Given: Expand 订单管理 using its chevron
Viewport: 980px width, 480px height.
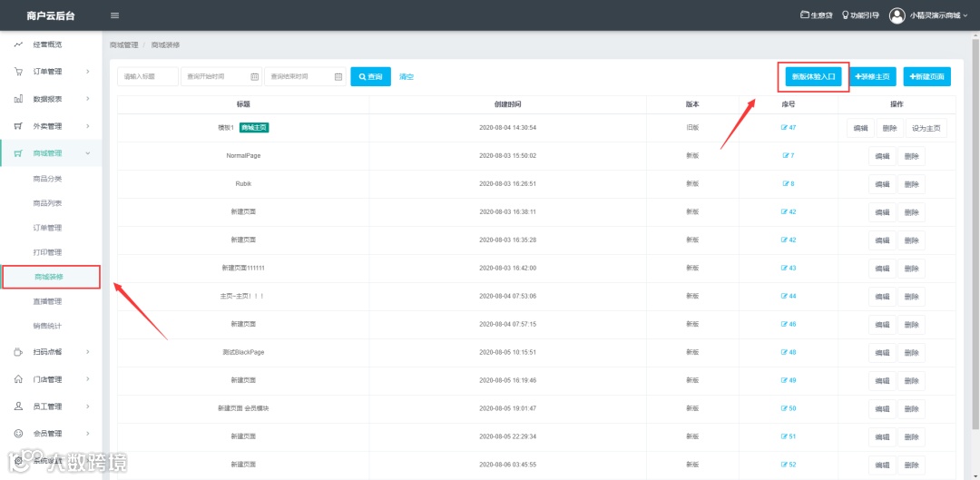Looking at the screenshot, I should click(x=88, y=72).
